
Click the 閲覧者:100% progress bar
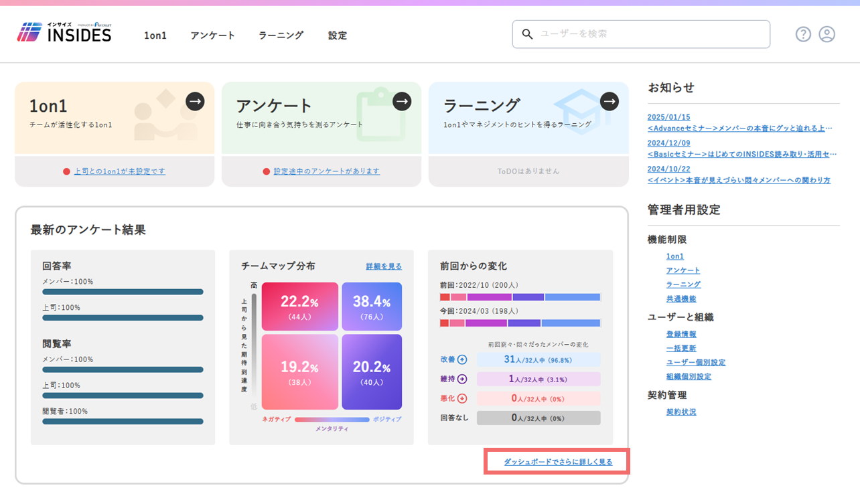tap(123, 422)
